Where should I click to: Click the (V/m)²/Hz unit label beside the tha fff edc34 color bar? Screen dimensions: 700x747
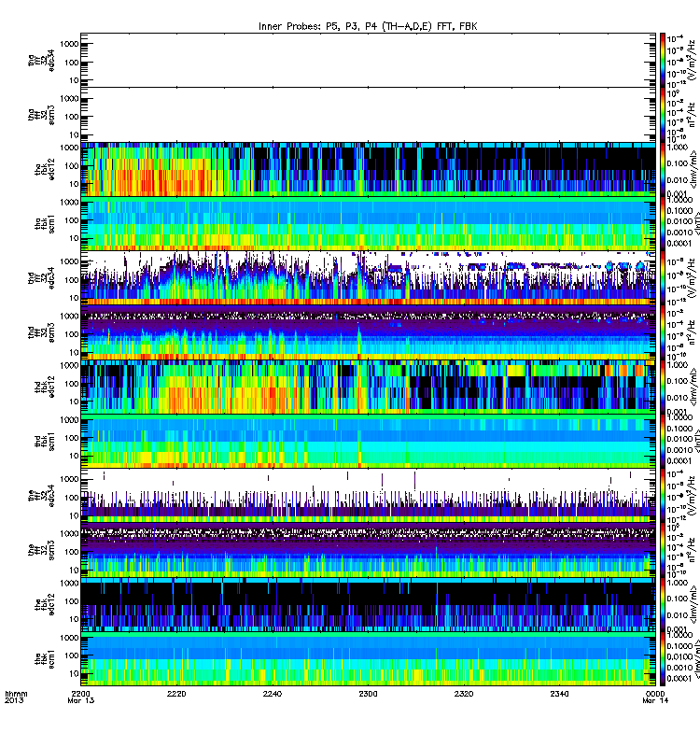point(693,62)
